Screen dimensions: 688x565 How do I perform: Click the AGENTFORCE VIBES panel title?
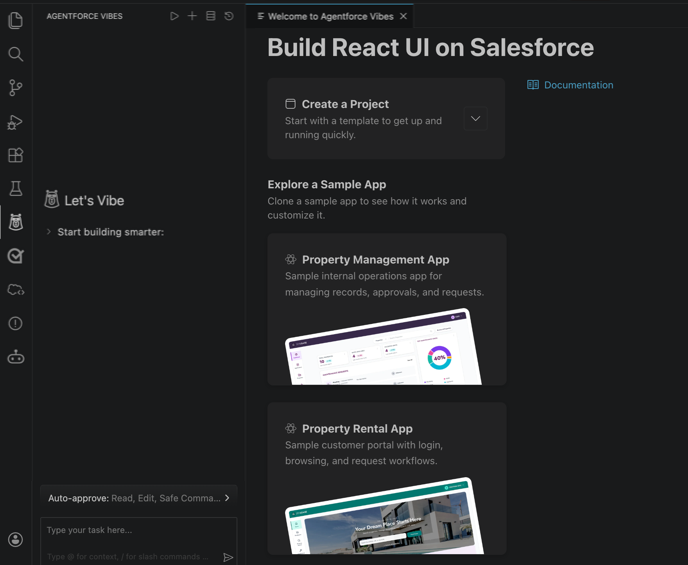point(85,16)
